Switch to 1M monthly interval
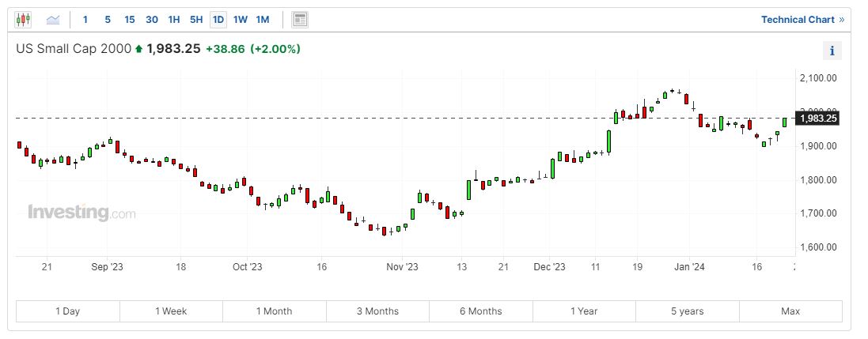This screenshot has width=868, height=339. pos(263,19)
